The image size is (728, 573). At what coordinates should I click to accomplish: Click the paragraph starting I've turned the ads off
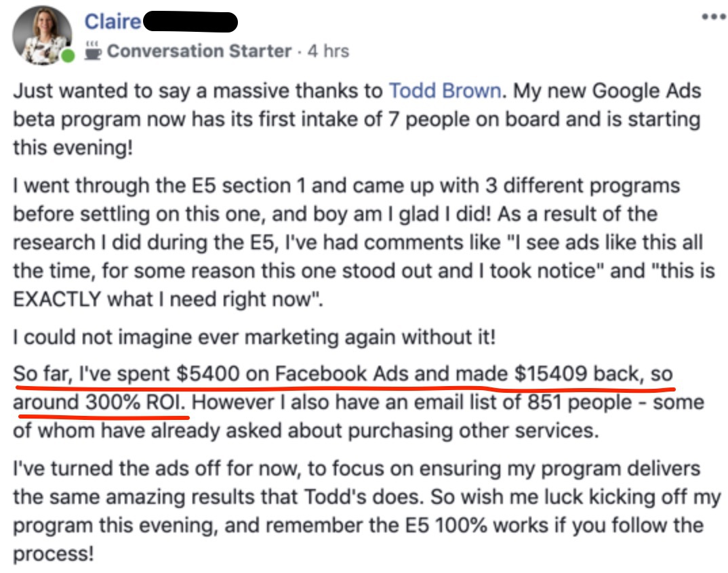(x=367, y=511)
